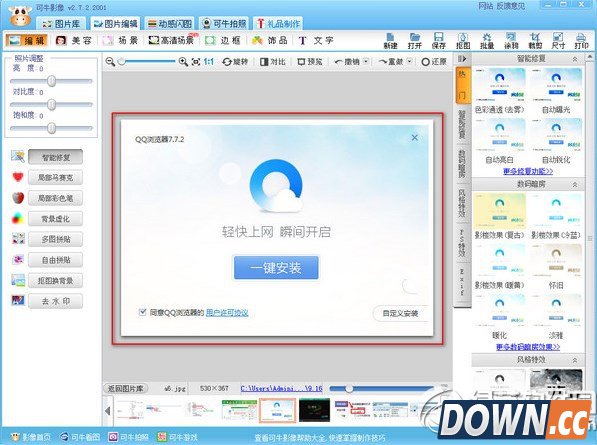Click the 去水印 button
This screenshot has height=445, width=597.
[x=56, y=301]
